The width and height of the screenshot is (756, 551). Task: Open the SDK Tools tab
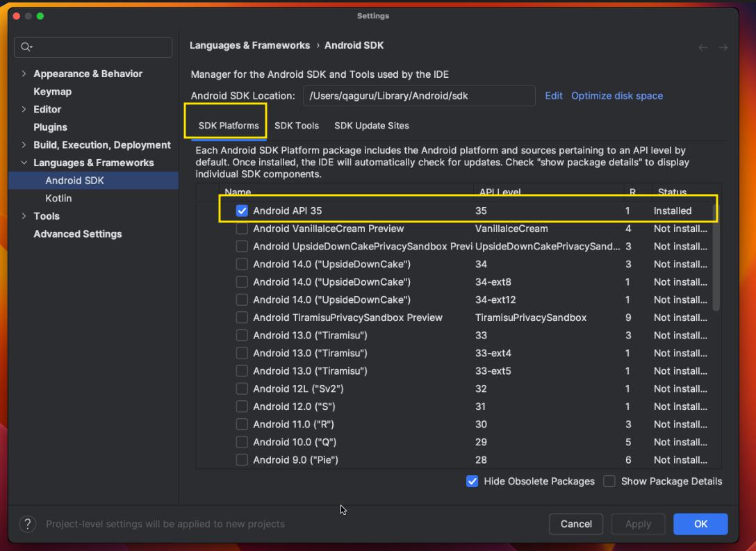[297, 126]
